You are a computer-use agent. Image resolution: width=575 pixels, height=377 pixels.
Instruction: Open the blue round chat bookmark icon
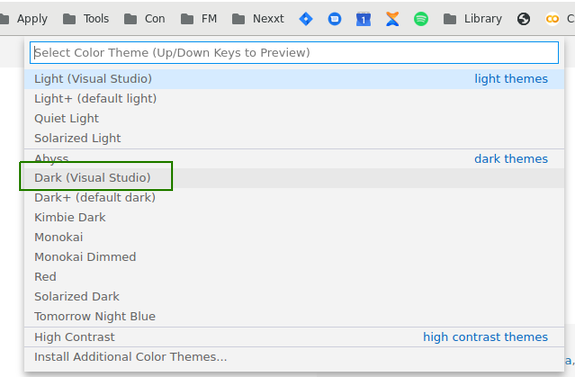[334, 19]
